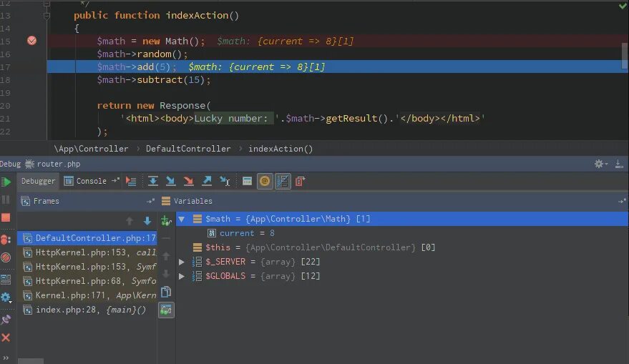Click the green inspection checkmark indicator
Image resolution: width=629 pixels, height=364 pixels.
[x=623, y=6]
